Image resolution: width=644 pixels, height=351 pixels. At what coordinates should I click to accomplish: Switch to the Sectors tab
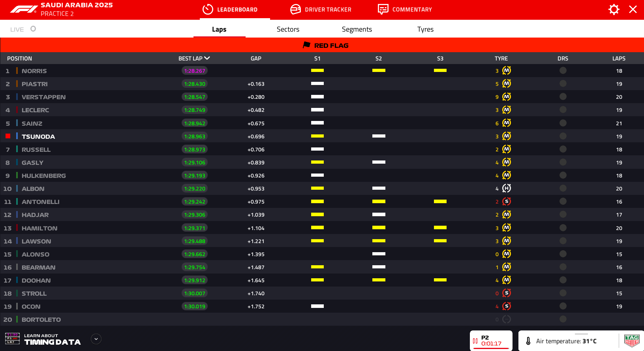(x=288, y=29)
